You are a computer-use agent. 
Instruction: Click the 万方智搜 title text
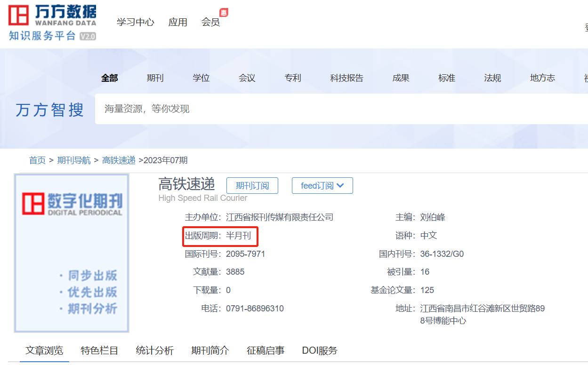pyautogui.click(x=50, y=110)
